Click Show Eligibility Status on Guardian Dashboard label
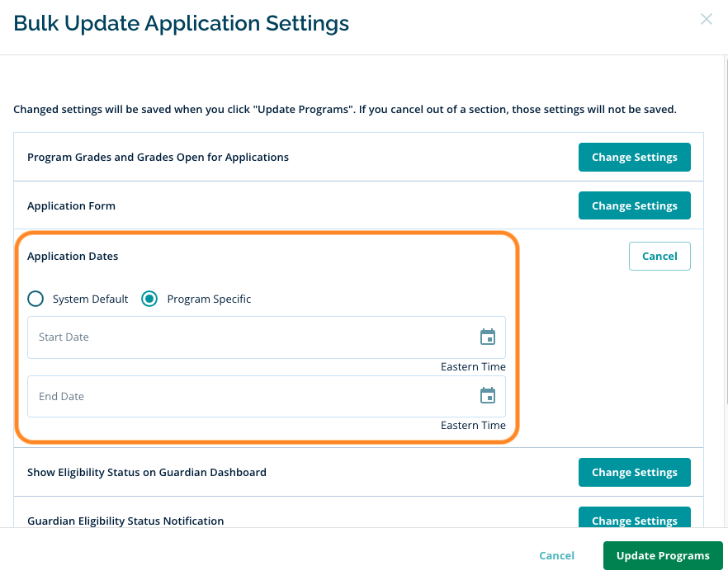728x580 pixels. [x=146, y=472]
